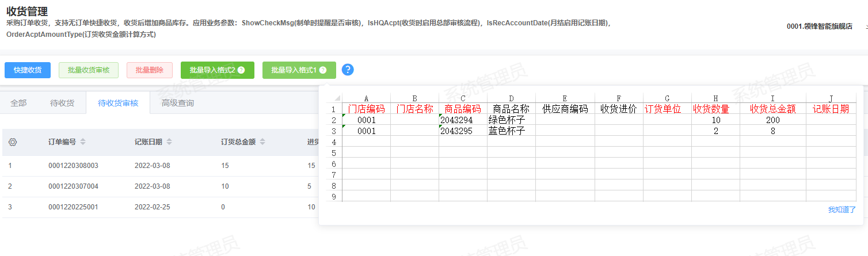Dismiss the tooltip with 我知道了
Viewport: 868px width, 256px height.
(x=842, y=210)
